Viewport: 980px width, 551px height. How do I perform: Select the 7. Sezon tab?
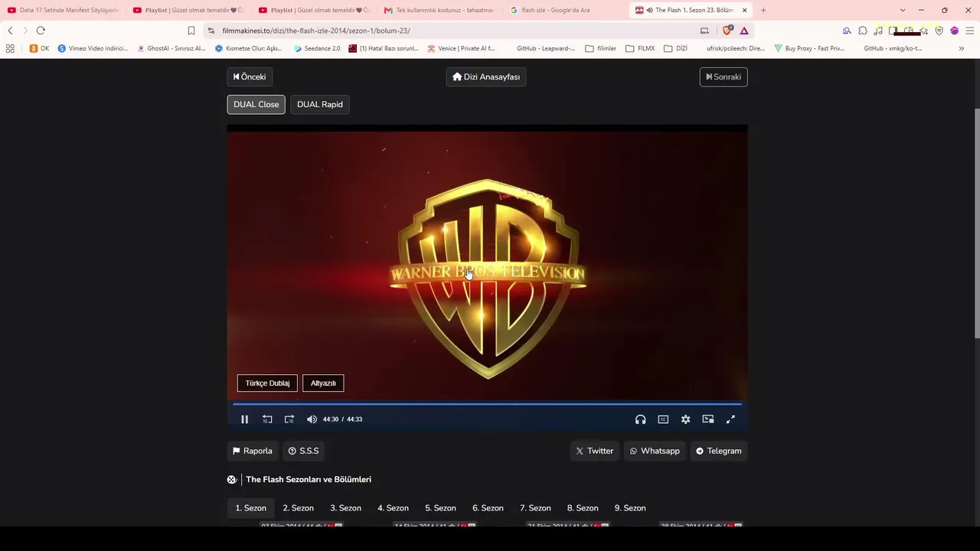pyautogui.click(x=535, y=508)
